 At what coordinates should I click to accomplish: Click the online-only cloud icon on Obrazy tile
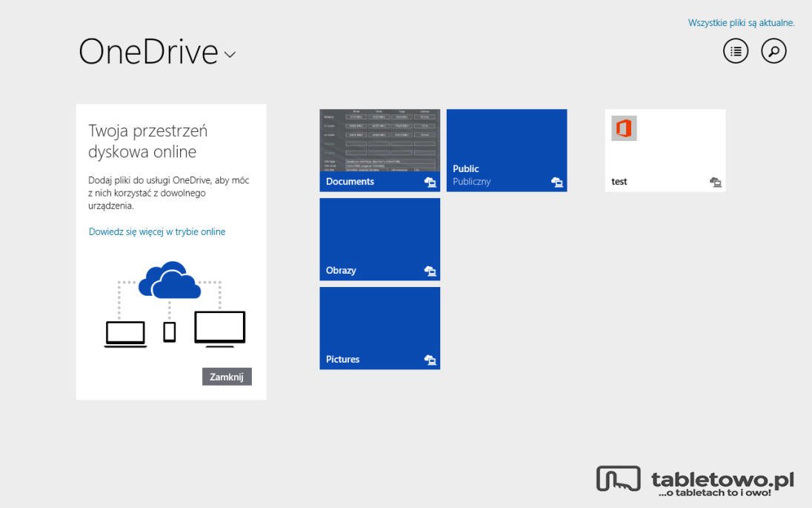(x=430, y=271)
